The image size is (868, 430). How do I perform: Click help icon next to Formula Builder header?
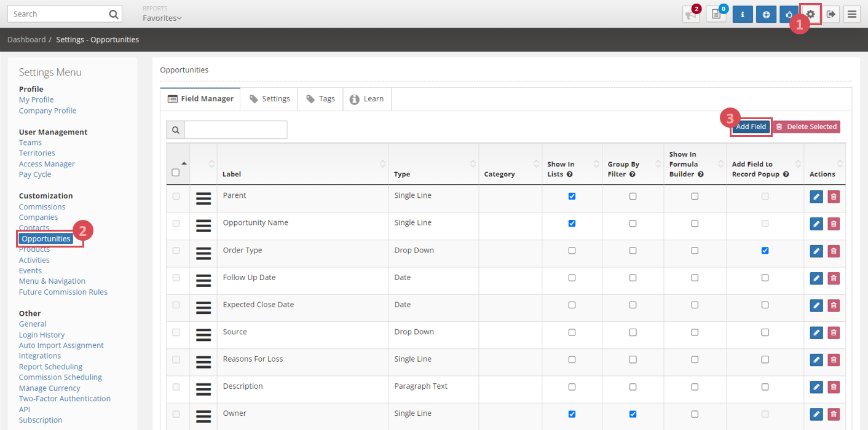(700, 174)
